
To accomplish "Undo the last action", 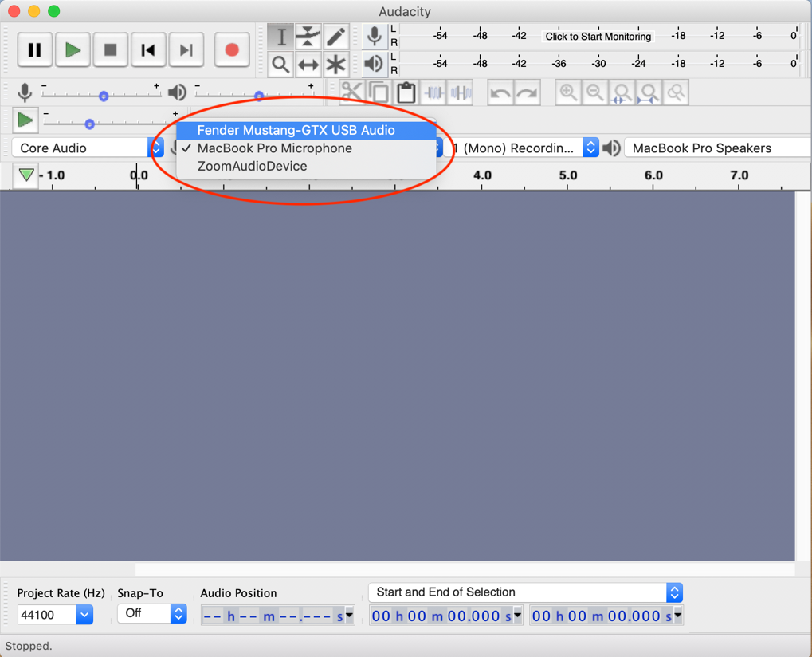I will pos(500,92).
